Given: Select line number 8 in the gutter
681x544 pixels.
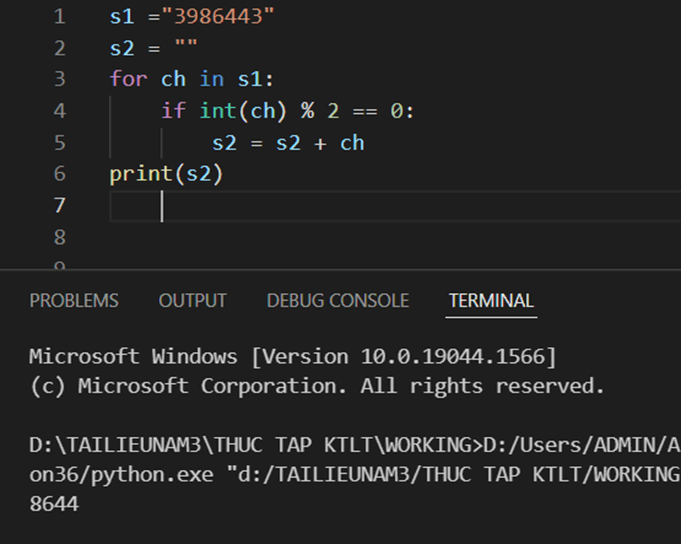Looking at the screenshot, I should pyautogui.click(x=59, y=237).
